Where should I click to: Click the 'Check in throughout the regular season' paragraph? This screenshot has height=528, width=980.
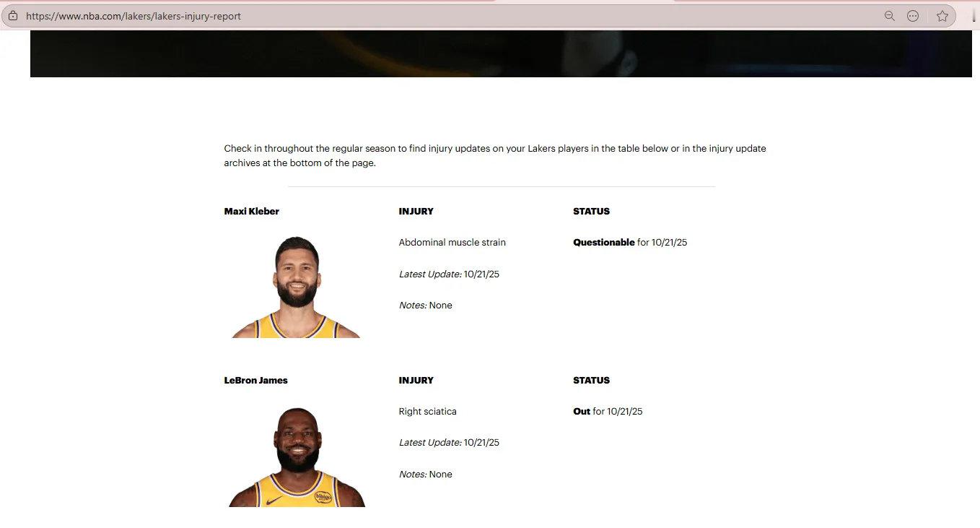(x=495, y=156)
